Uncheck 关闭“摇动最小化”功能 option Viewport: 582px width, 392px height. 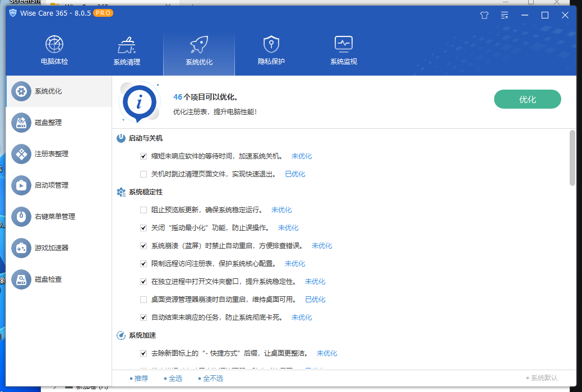(x=144, y=228)
